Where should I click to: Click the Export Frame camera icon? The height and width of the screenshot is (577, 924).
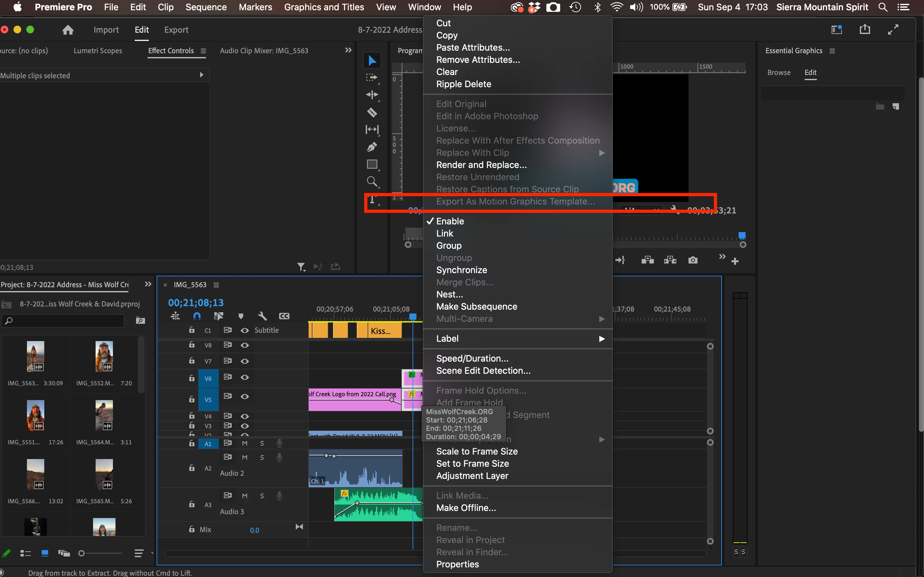click(693, 260)
